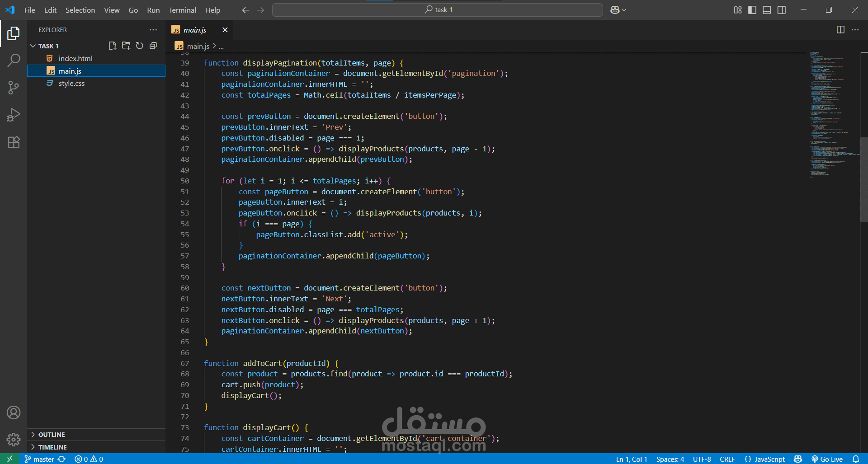The height and width of the screenshot is (464, 868).
Task: Toggle the secondary side bar visibility
Action: click(x=782, y=10)
